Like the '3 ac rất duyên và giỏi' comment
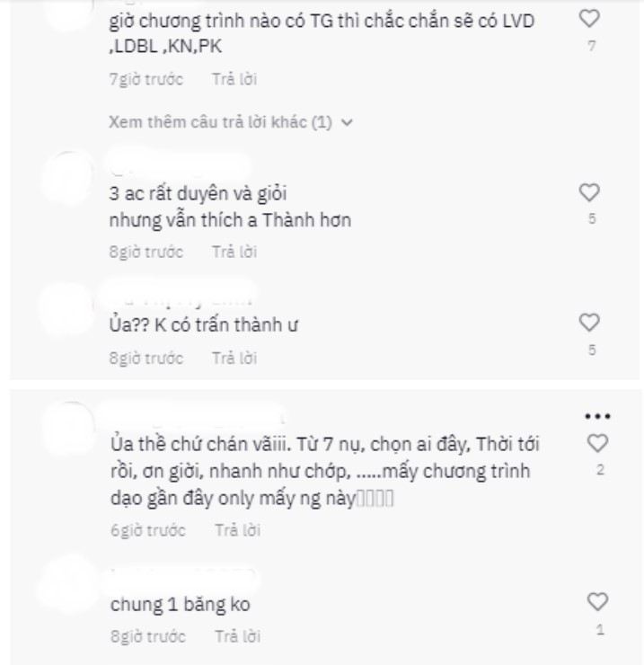The image size is (644, 665). [x=589, y=192]
